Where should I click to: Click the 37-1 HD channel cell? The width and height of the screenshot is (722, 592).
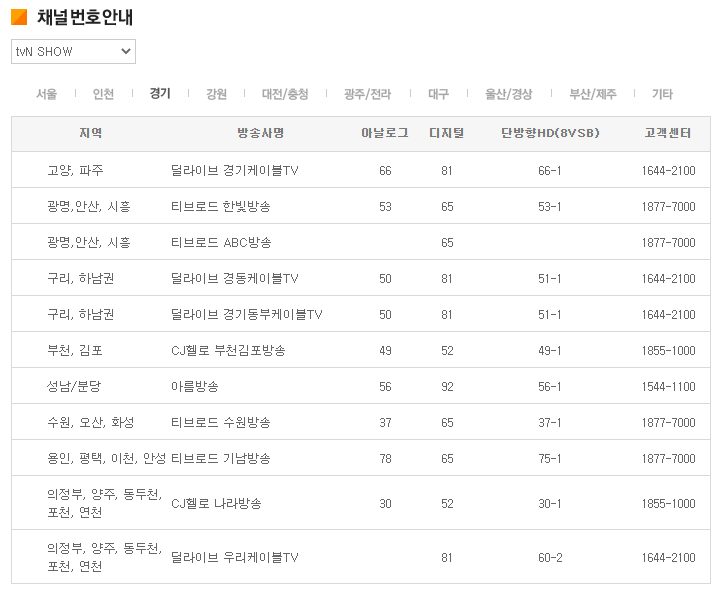pos(550,423)
